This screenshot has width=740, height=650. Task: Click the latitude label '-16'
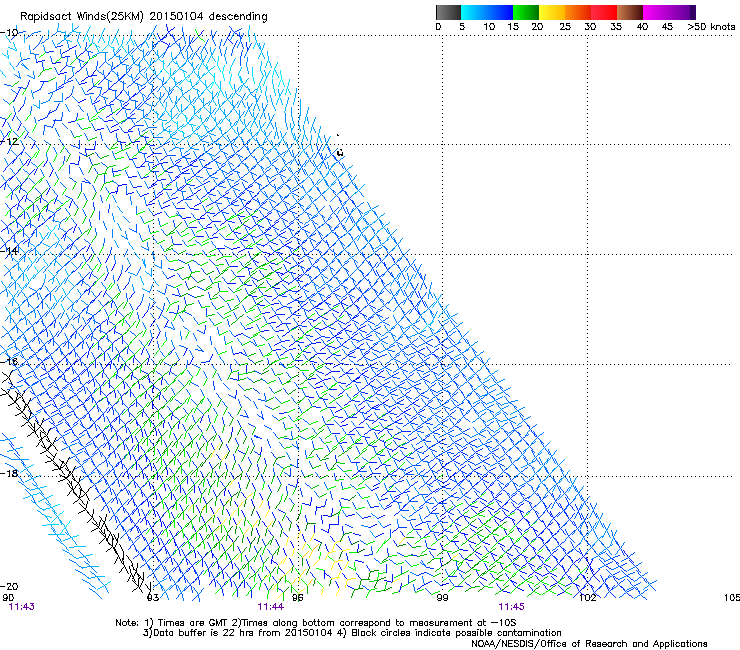9,362
